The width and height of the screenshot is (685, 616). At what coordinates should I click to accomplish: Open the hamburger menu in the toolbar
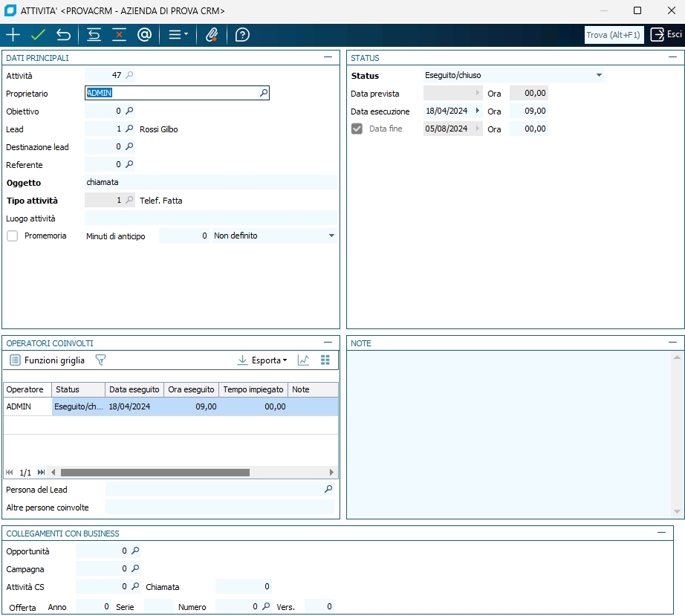(x=178, y=35)
